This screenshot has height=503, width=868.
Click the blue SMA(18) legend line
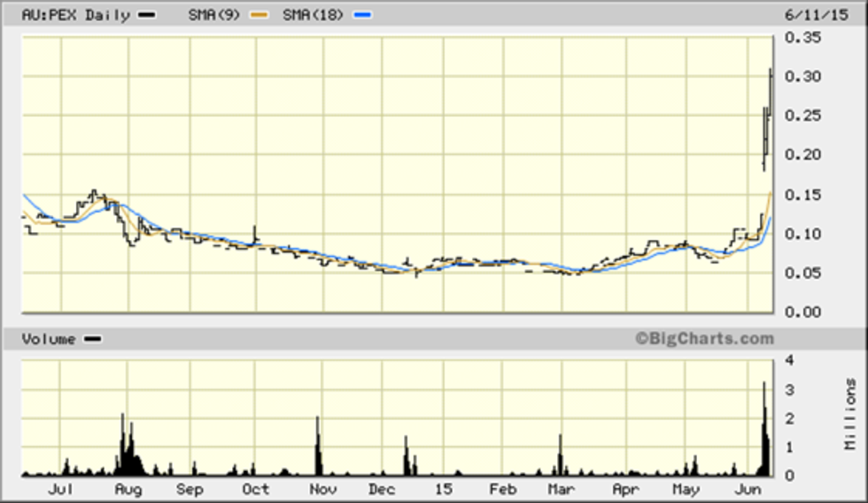[x=363, y=16]
